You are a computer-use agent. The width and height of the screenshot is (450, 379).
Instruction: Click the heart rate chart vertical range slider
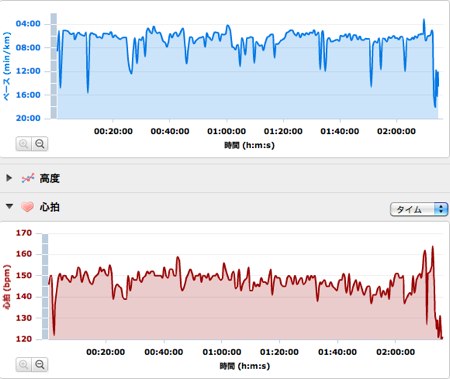pos(45,287)
